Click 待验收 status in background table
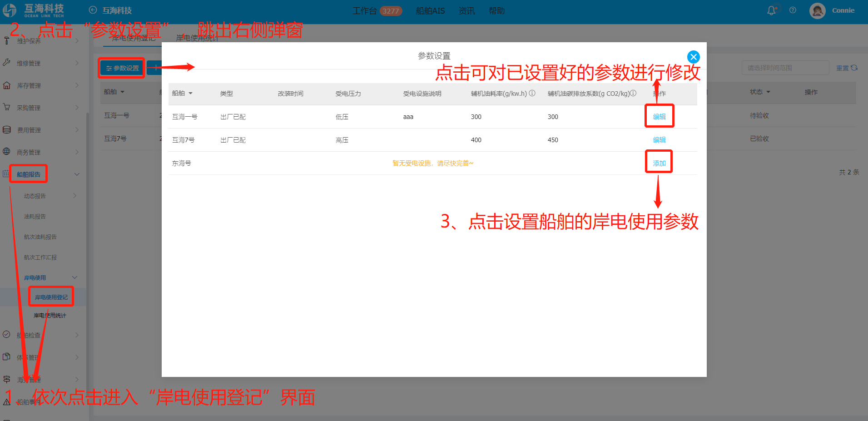The image size is (868, 421). 759,115
